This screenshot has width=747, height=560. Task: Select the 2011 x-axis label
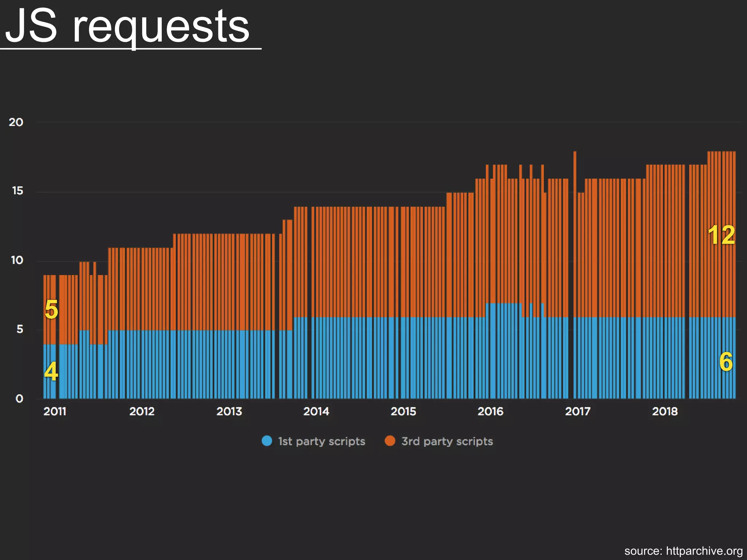55,411
